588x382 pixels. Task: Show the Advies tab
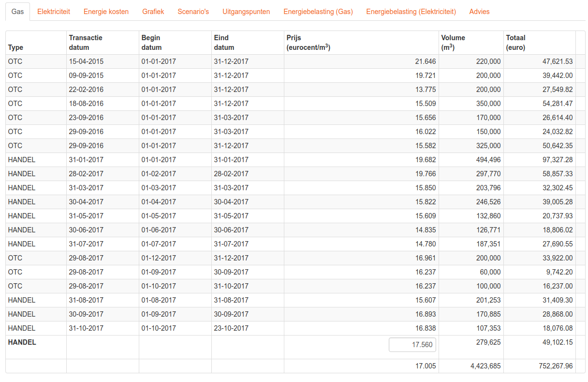pos(479,12)
